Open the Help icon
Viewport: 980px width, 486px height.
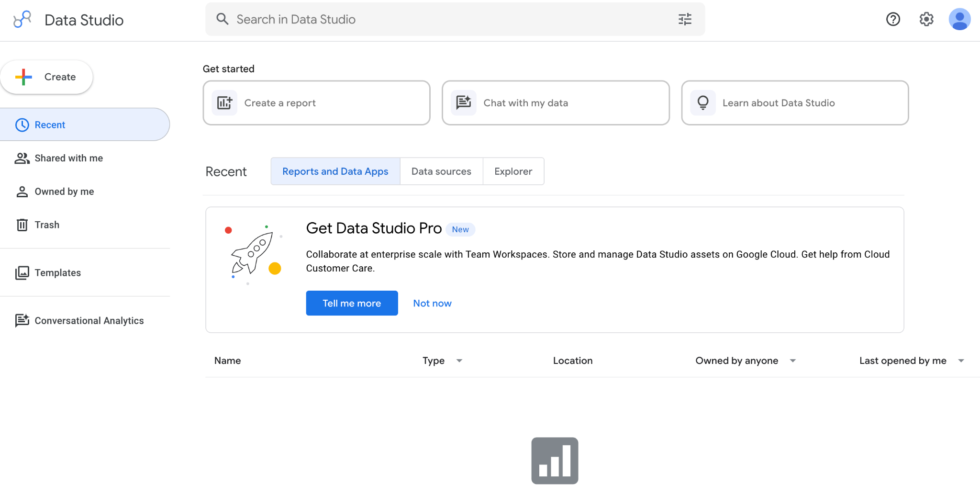(893, 19)
